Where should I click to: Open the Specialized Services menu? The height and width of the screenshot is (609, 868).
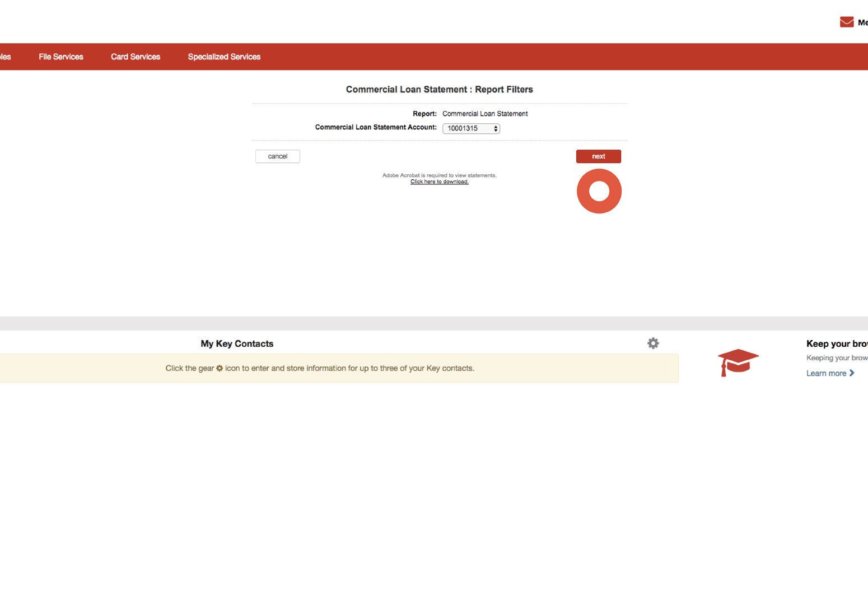[224, 57]
